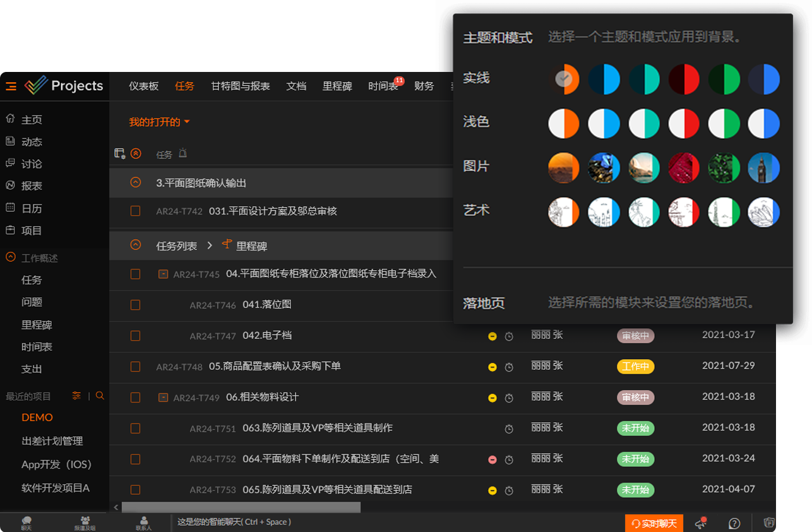Viewport: 812px width, 532px height.
Task: Click the column customization icon in the table header
Action: coord(119,153)
